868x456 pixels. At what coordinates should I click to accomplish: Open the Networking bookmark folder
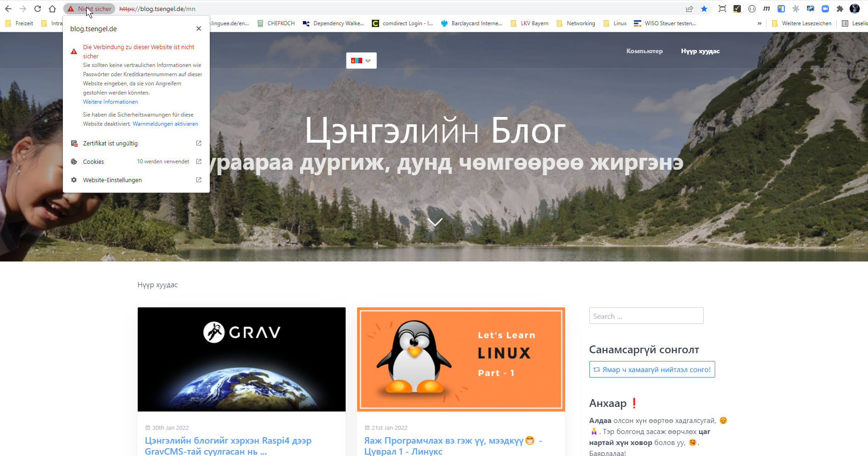point(576,23)
